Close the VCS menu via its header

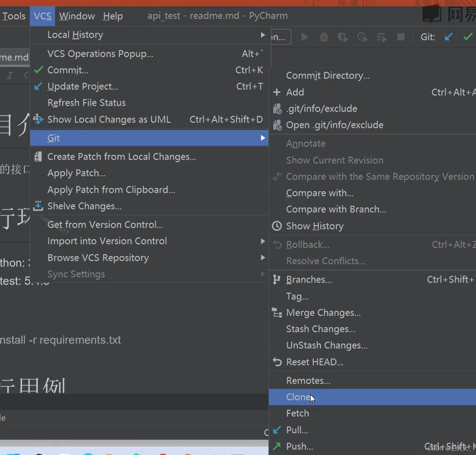coord(42,16)
